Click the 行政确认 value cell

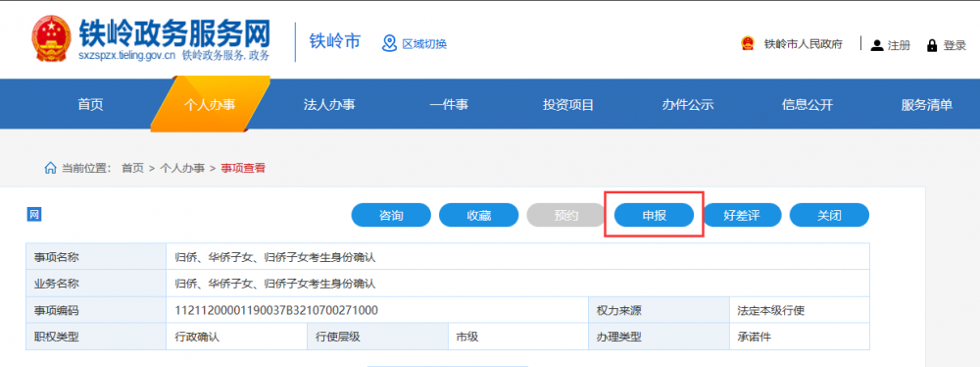tap(236, 337)
